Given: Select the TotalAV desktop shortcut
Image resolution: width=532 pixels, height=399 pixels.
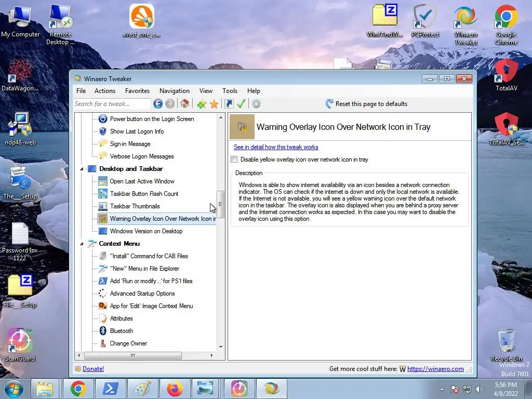Looking at the screenshot, I should (506, 75).
